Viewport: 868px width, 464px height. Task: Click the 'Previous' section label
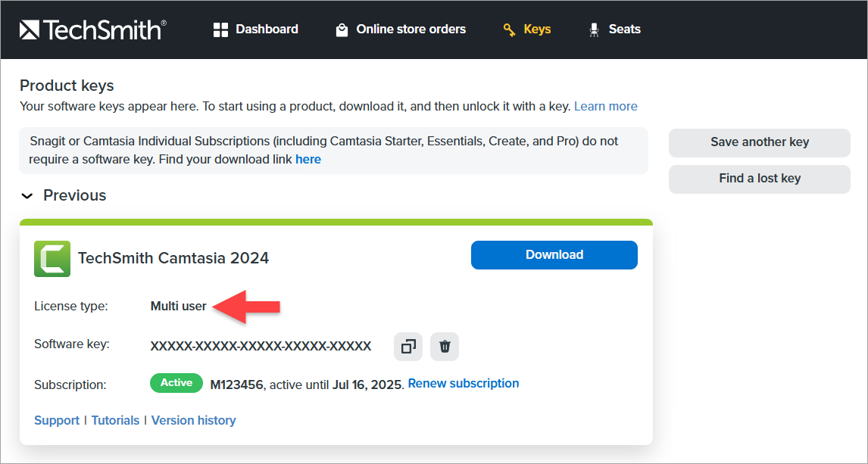(x=75, y=195)
